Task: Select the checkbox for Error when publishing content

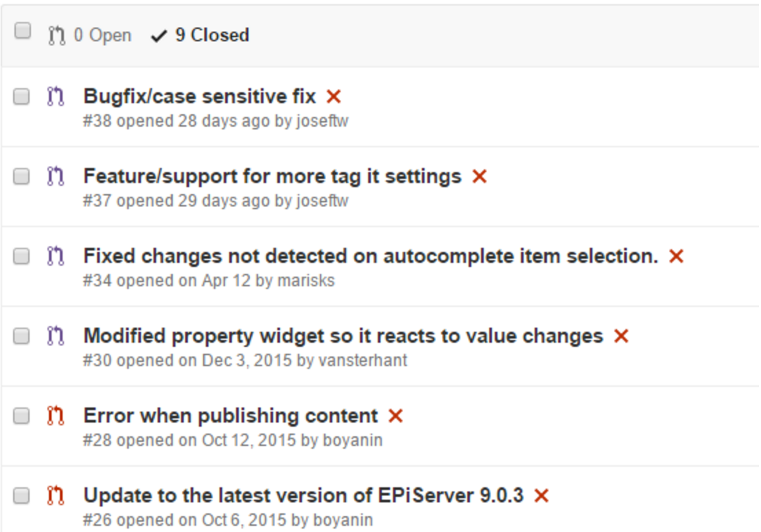Action: click(21, 416)
